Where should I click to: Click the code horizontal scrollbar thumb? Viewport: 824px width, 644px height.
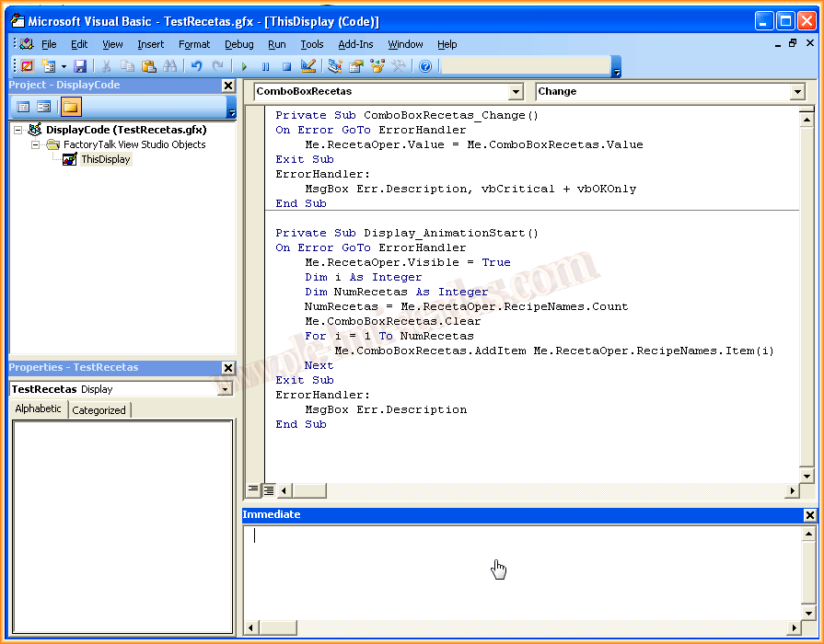(309, 490)
